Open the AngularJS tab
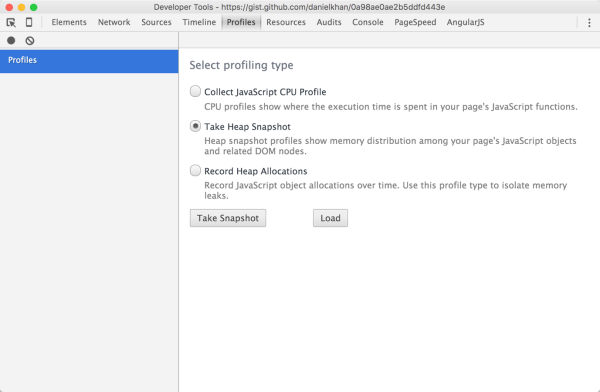Image resolution: width=600 pixels, height=392 pixels. tap(465, 22)
